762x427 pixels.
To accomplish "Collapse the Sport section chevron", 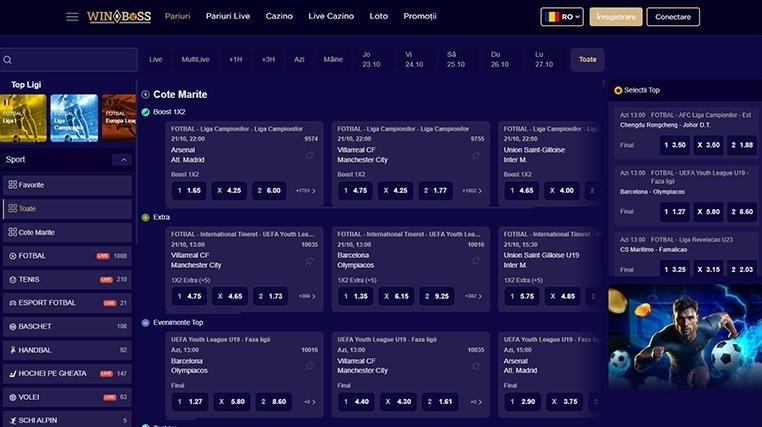I will point(123,160).
